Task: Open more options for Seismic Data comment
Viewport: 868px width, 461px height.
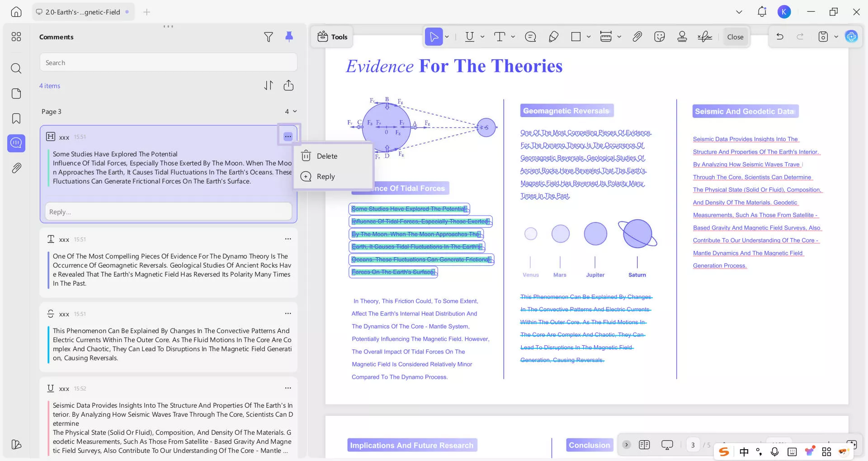Action: tap(288, 388)
